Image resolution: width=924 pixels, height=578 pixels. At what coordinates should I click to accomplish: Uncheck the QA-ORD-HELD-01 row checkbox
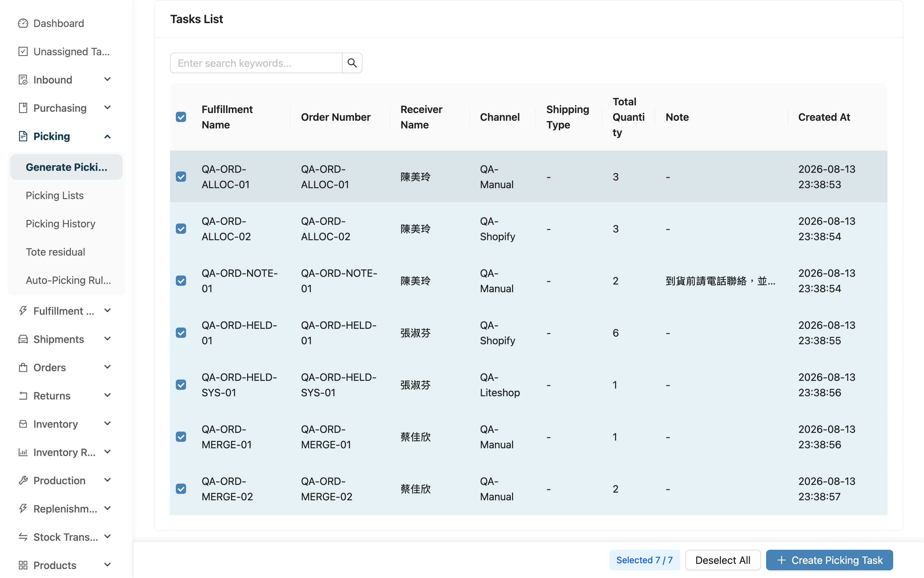click(x=181, y=333)
